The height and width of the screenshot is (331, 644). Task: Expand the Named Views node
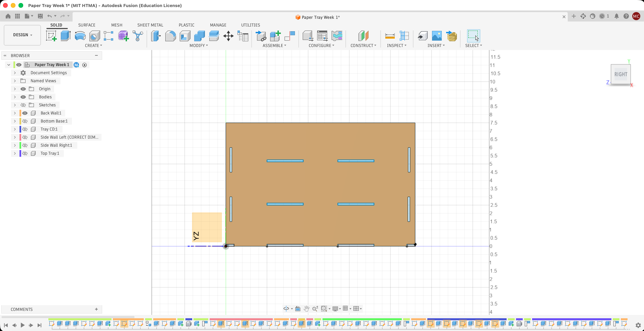(x=15, y=81)
